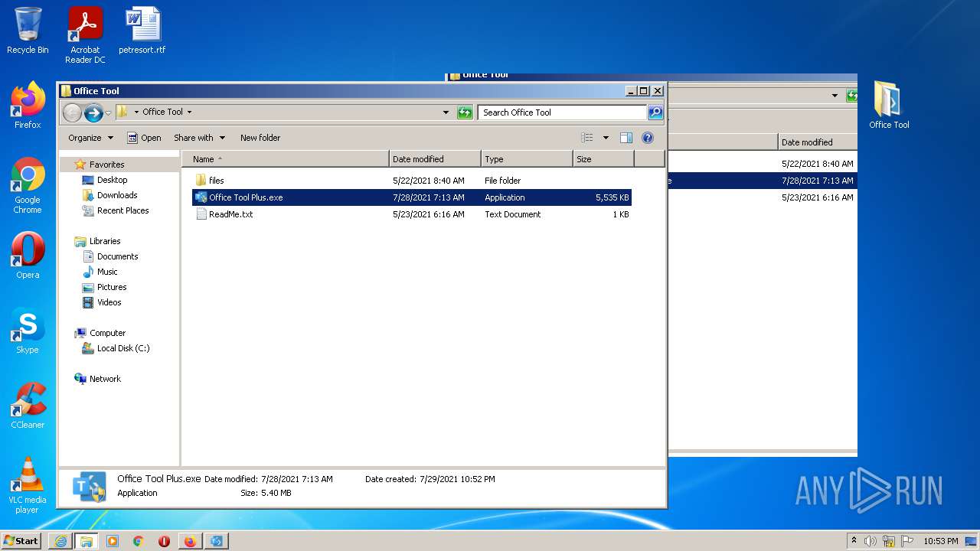Click the Action Center flag icon

coord(907,541)
